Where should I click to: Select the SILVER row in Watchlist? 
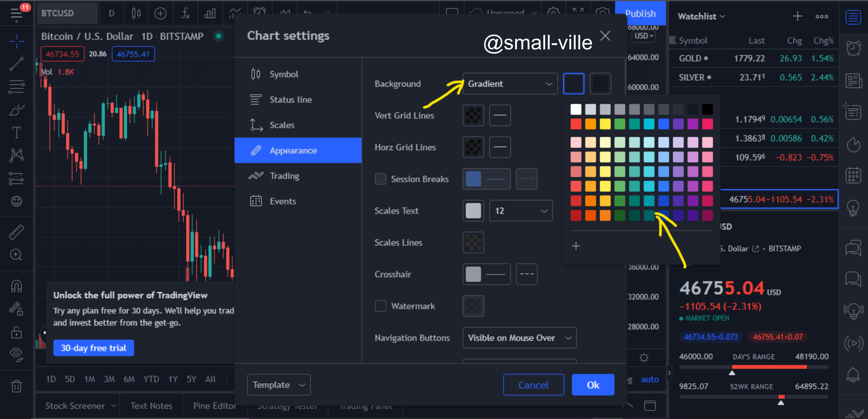754,77
